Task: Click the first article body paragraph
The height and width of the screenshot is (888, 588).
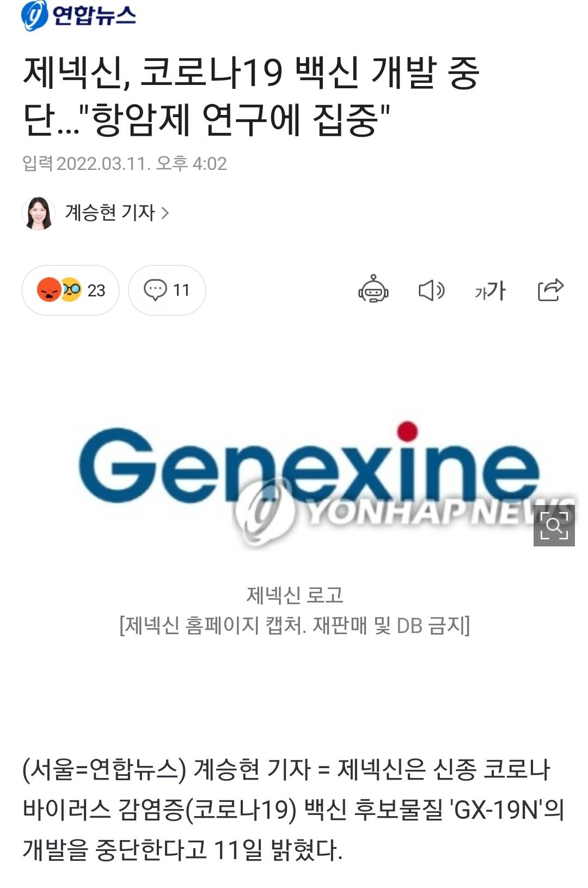Action: (293, 810)
